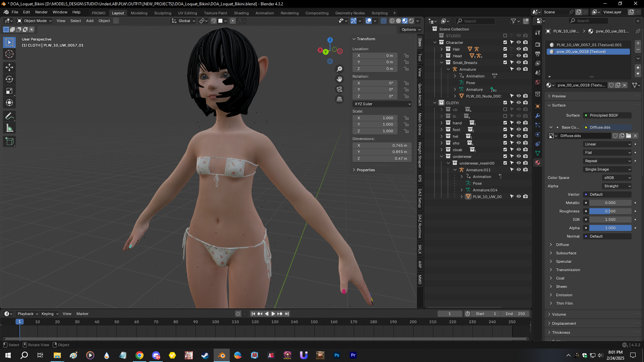Click the outliner Search field
This screenshot has width=644, height=362.
tap(475, 21)
